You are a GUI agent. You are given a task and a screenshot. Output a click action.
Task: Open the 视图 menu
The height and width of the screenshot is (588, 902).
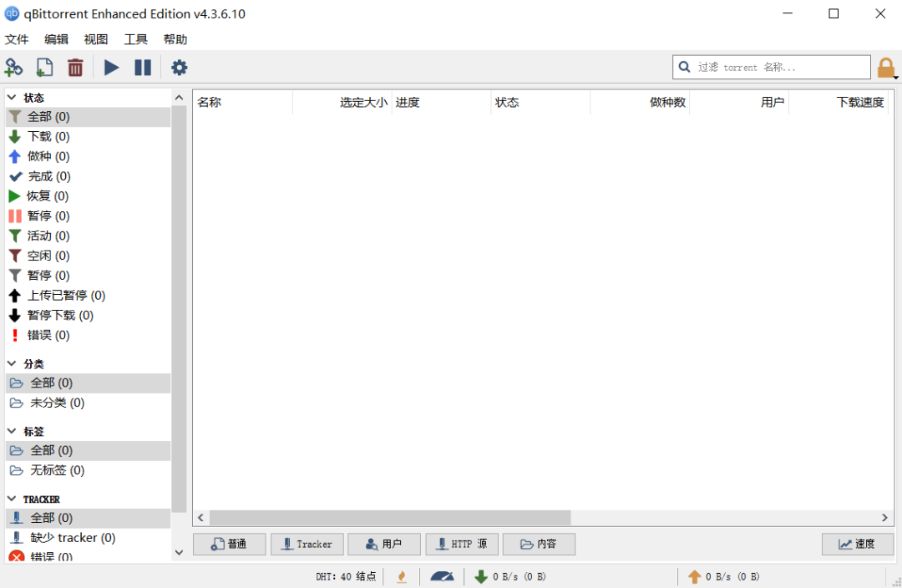pos(96,39)
